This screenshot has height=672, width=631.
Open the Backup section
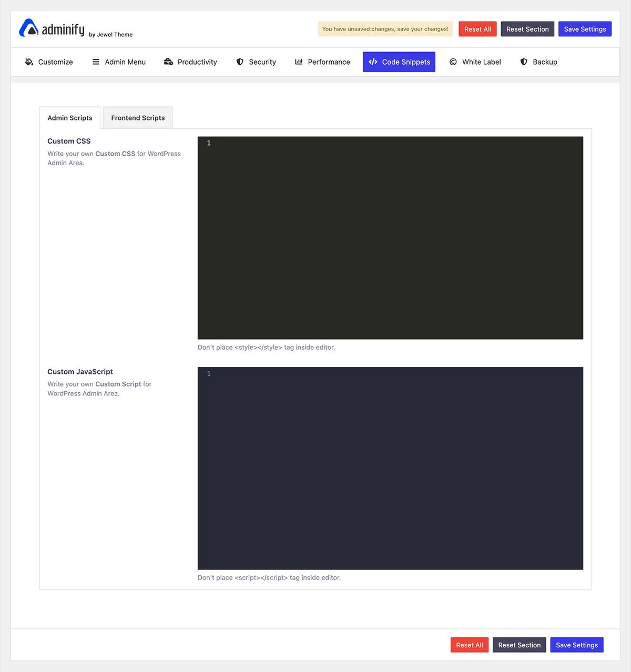[538, 62]
